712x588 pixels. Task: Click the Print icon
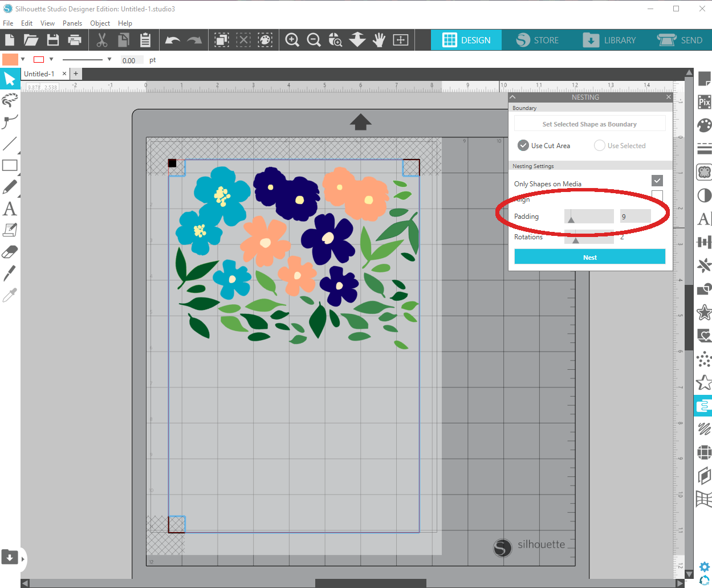point(75,40)
